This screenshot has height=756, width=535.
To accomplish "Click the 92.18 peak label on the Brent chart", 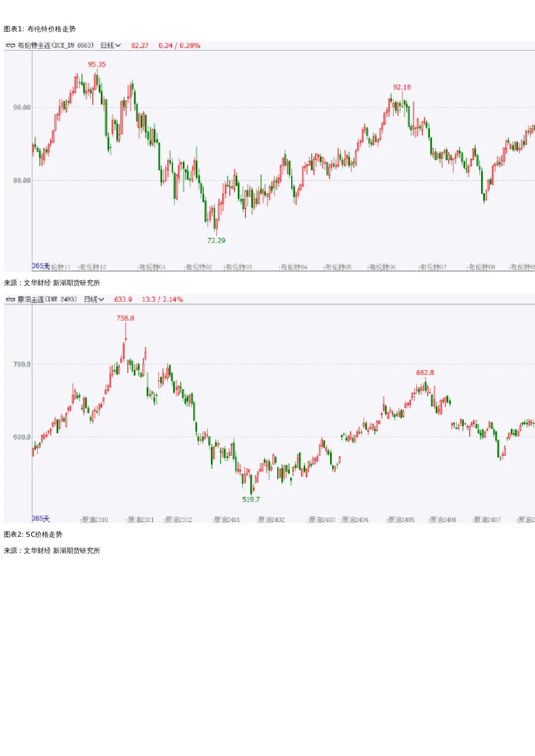I will pyautogui.click(x=402, y=87).
